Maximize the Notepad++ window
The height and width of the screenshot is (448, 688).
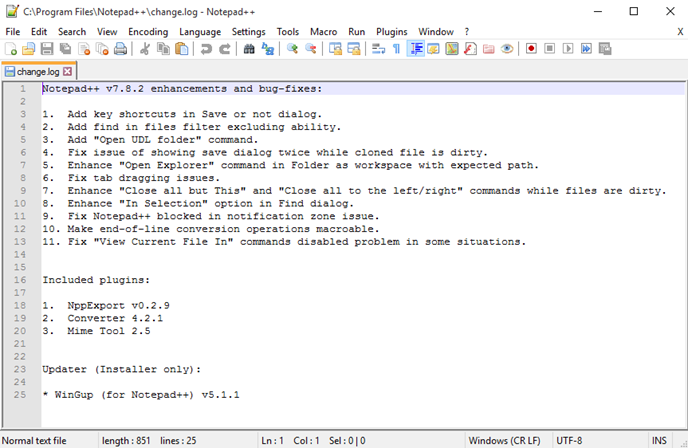pyautogui.click(x=634, y=11)
